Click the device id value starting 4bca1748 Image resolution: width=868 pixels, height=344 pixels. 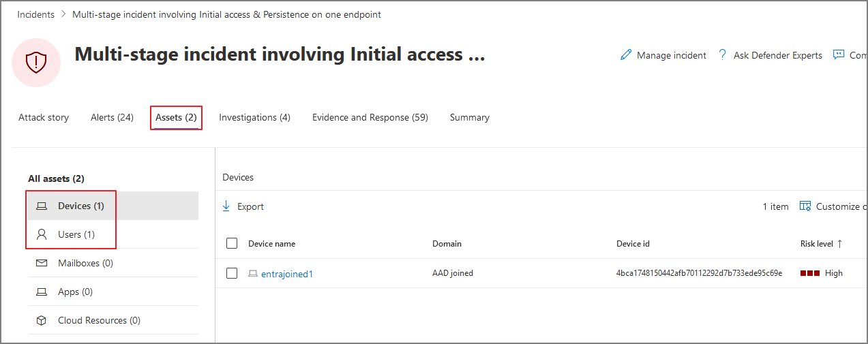(x=699, y=273)
